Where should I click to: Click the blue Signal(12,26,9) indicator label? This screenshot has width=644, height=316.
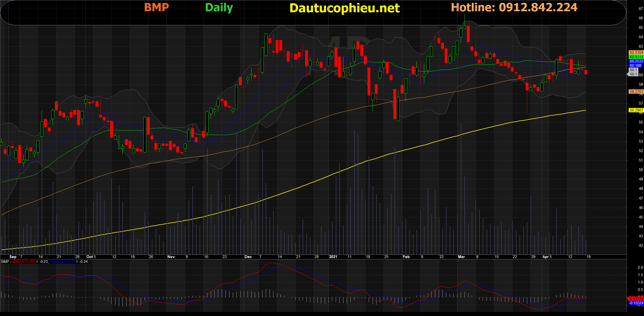pos(62,262)
